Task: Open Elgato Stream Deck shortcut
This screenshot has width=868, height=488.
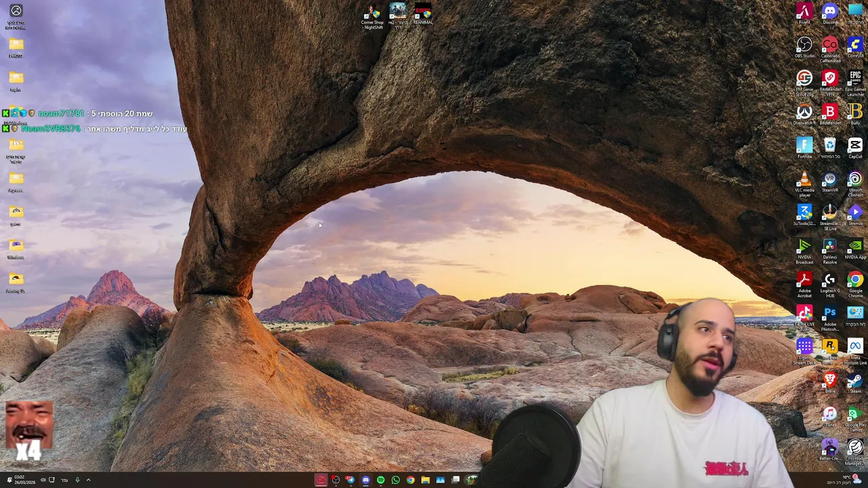Action: click(x=804, y=351)
